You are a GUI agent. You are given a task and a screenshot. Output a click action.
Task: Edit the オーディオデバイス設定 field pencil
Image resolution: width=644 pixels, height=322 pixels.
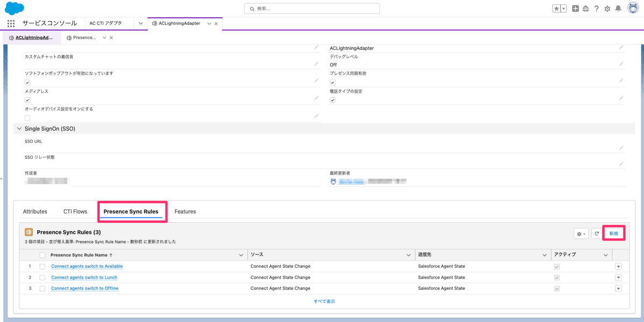tap(316, 116)
